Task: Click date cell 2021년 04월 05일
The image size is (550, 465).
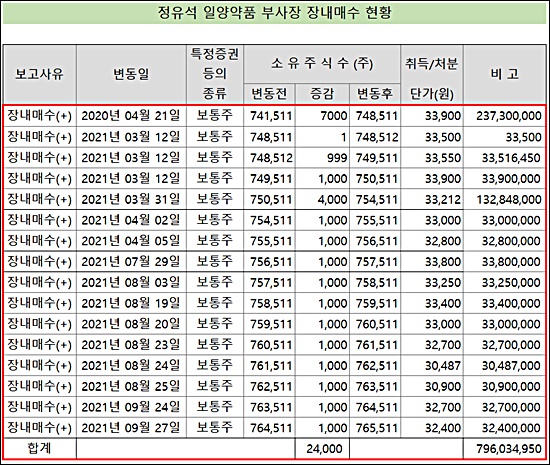Action: tap(131, 241)
